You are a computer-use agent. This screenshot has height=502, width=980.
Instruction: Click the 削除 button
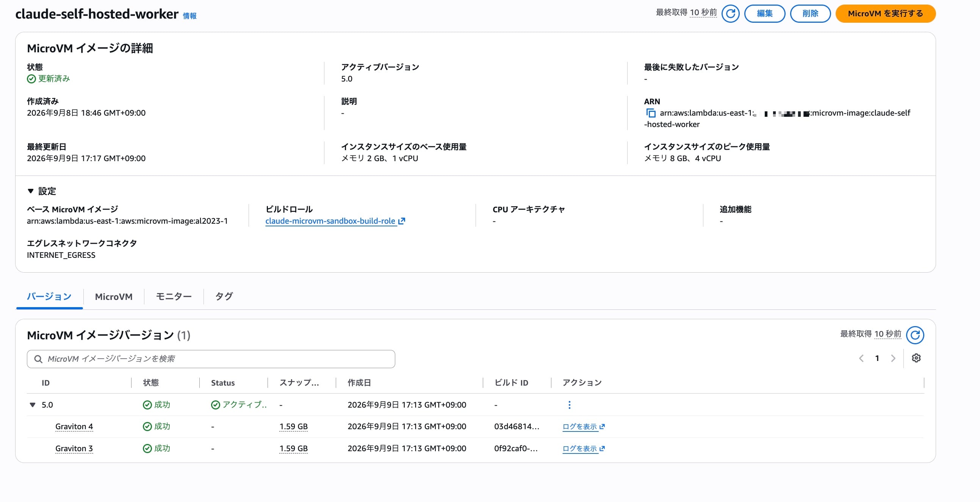pos(810,14)
